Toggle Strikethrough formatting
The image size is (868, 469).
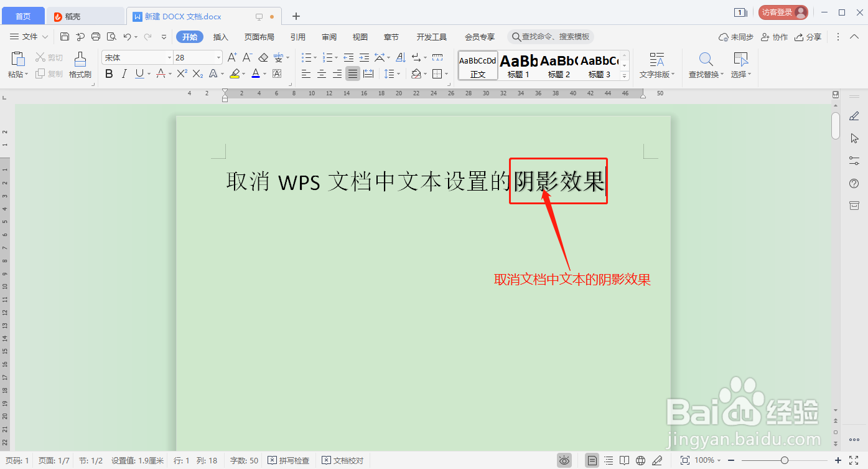coord(161,74)
